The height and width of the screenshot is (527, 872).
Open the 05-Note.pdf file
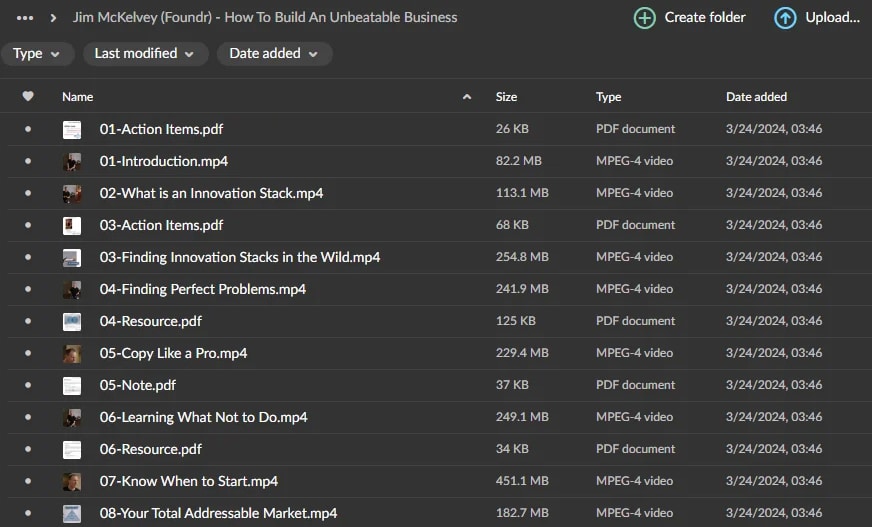[x=137, y=385]
